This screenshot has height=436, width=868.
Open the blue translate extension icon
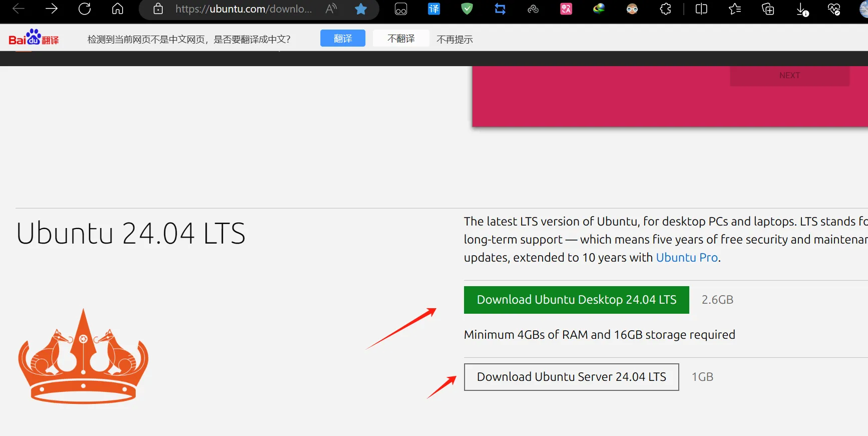[x=434, y=9]
